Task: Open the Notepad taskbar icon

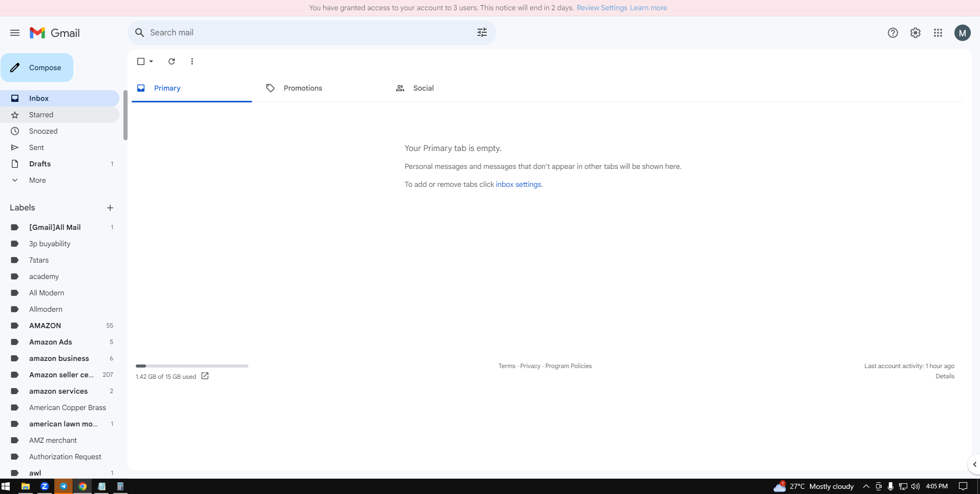Action: 101,486
